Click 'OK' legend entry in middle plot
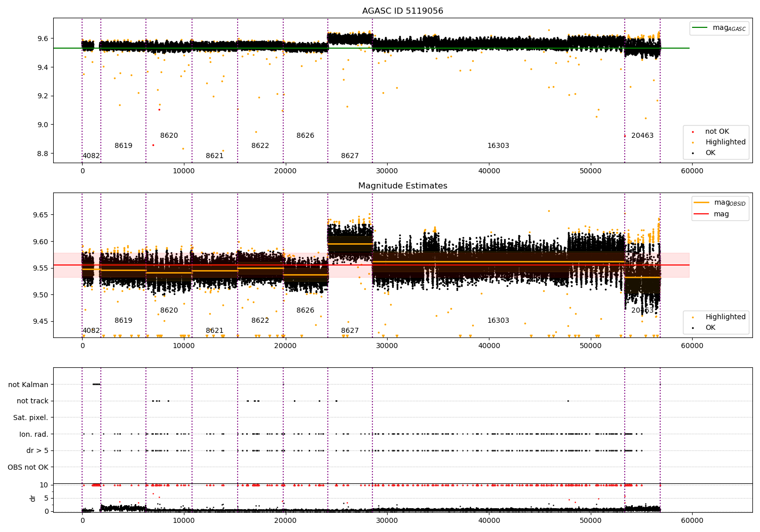 [710, 328]
